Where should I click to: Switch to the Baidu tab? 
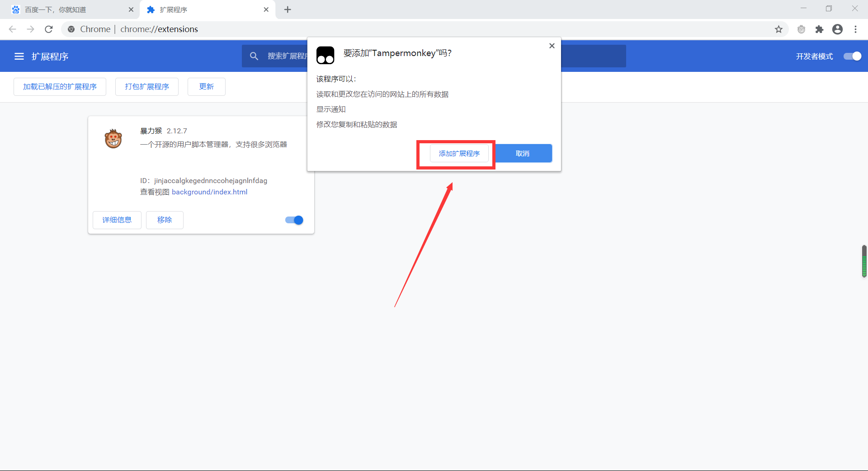click(x=68, y=9)
